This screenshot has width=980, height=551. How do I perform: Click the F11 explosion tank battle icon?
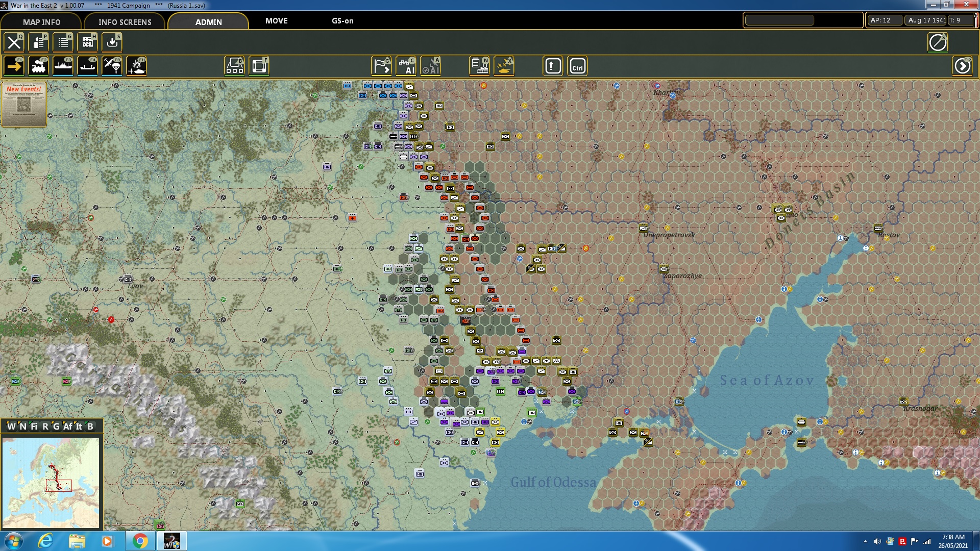click(136, 66)
